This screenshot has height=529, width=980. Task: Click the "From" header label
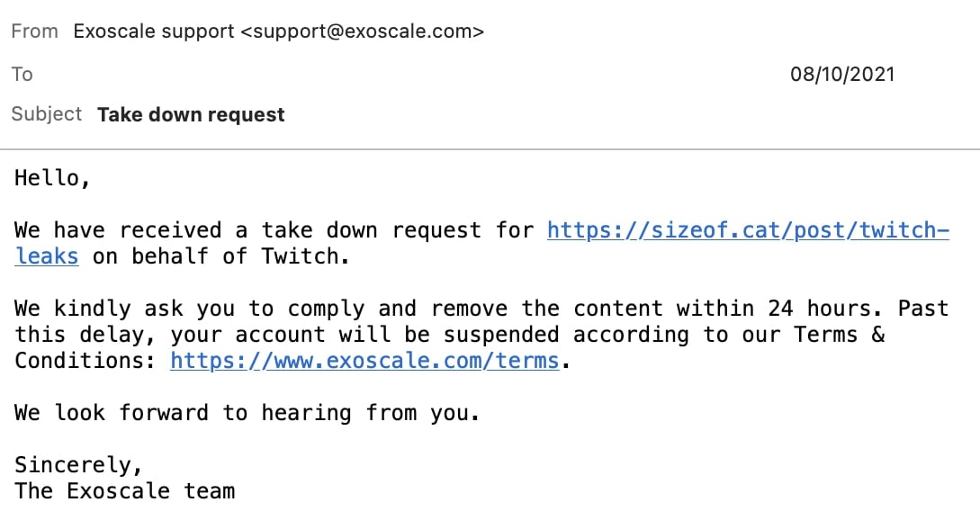(x=34, y=31)
